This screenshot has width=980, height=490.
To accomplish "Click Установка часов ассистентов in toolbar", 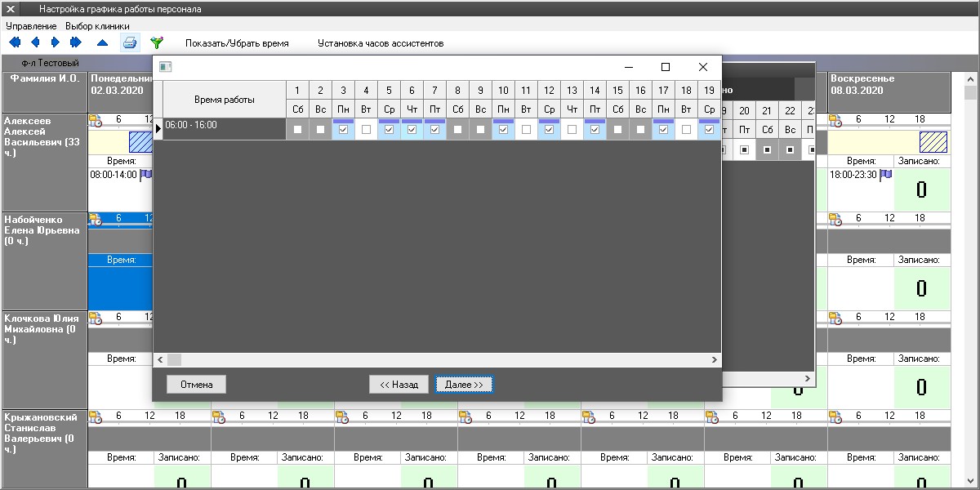I will (x=381, y=43).
